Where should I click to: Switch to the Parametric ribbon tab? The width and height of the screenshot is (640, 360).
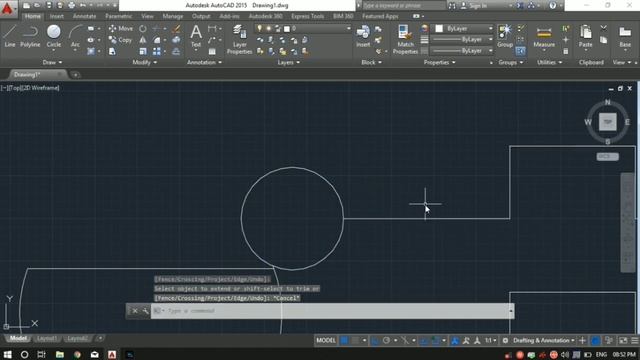pyautogui.click(x=119, y=16)
